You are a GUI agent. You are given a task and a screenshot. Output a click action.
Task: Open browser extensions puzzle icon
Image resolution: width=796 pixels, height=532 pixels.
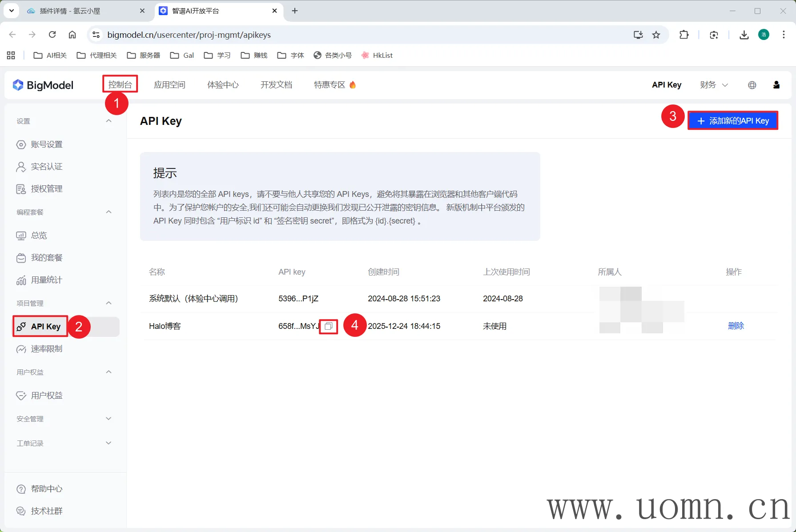click(x=684, y=35)
